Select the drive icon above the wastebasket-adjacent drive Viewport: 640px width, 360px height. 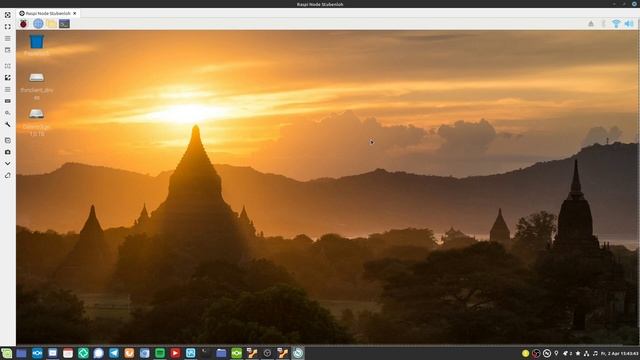pos(36,77)
